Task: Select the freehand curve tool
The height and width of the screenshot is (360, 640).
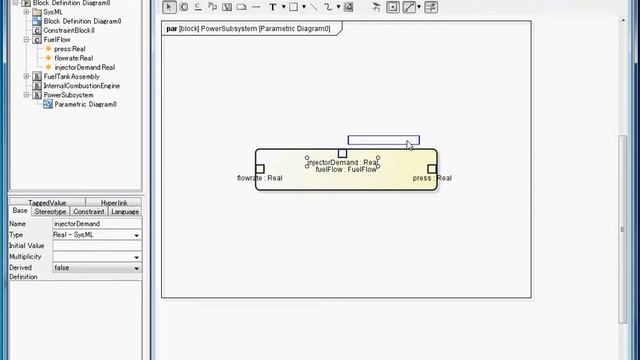Action: click(328, 7)
